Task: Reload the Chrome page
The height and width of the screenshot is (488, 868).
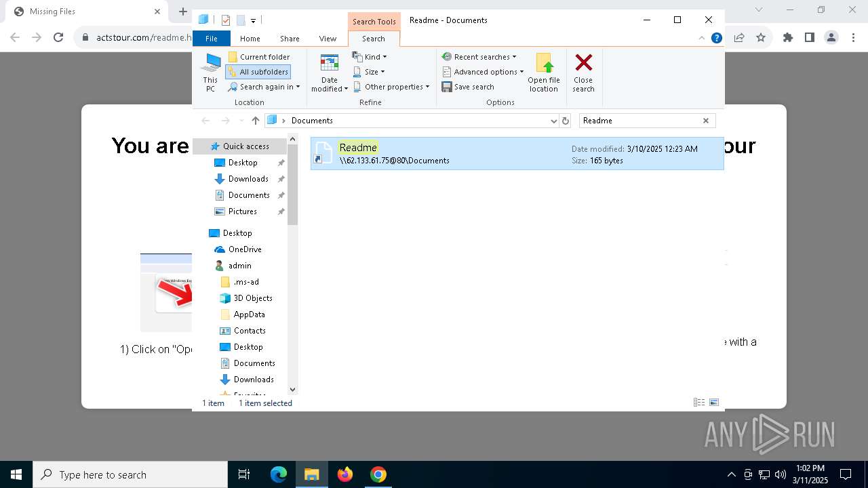Action: [58, 38]
